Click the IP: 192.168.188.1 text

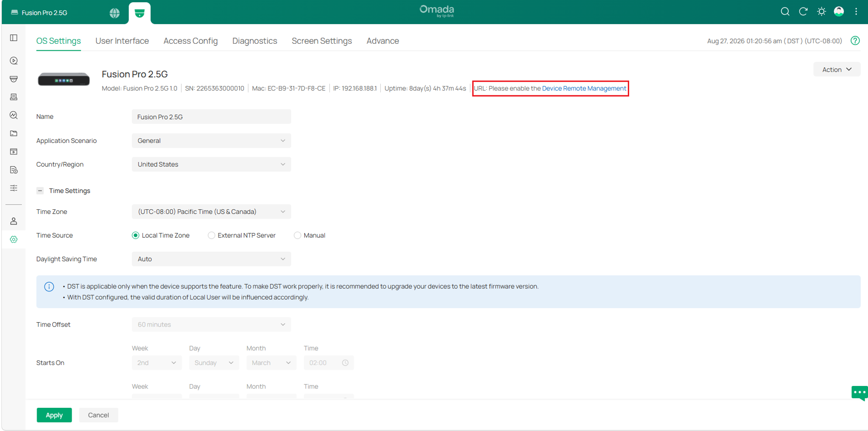pos(355,88)
